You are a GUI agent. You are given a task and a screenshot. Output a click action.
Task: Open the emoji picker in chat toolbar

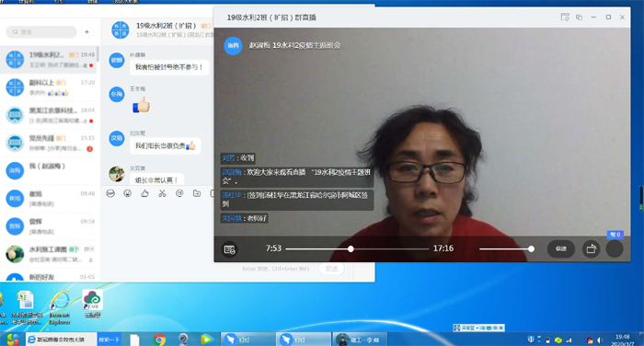tap(128, 193)
